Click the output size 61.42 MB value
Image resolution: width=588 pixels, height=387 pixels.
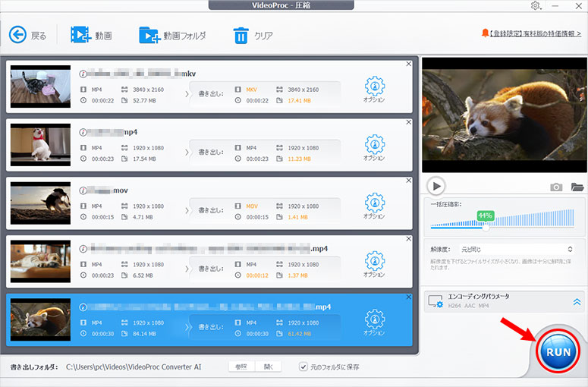299,334
